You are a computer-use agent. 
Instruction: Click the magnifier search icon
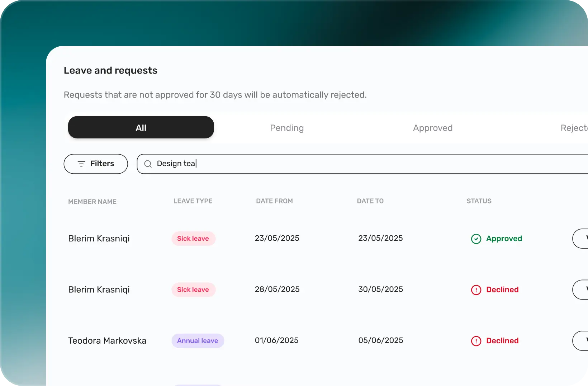(x=148, y=164)
